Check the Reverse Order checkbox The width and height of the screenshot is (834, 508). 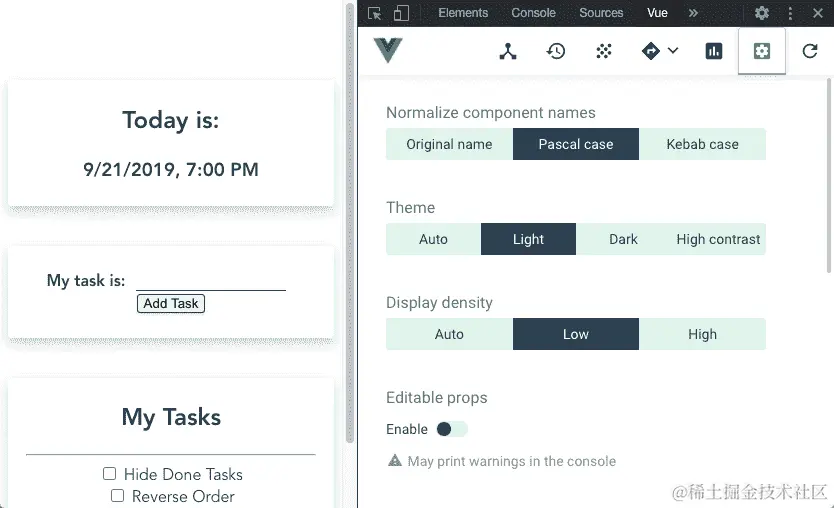(x=118, y=496)
